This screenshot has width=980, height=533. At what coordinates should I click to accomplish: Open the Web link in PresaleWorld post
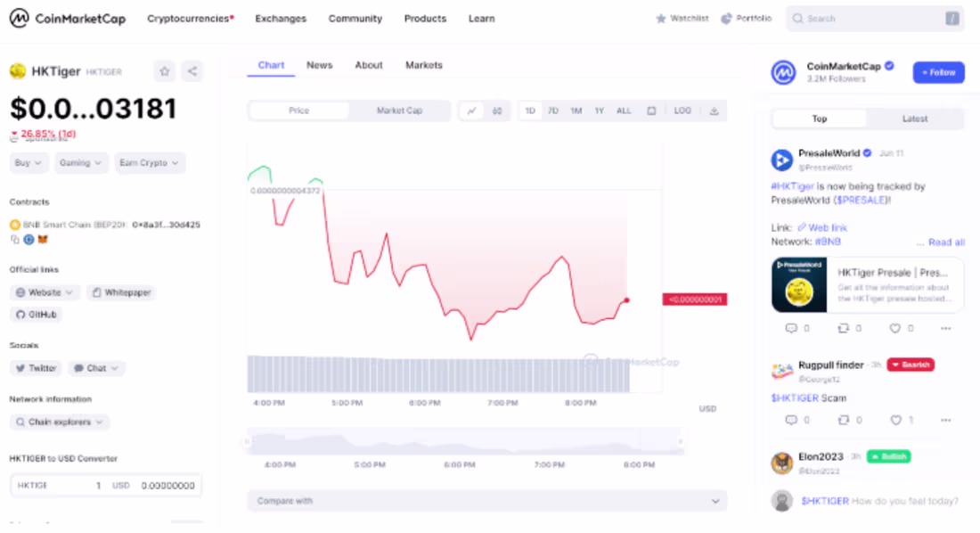click(x=822, y=227)
